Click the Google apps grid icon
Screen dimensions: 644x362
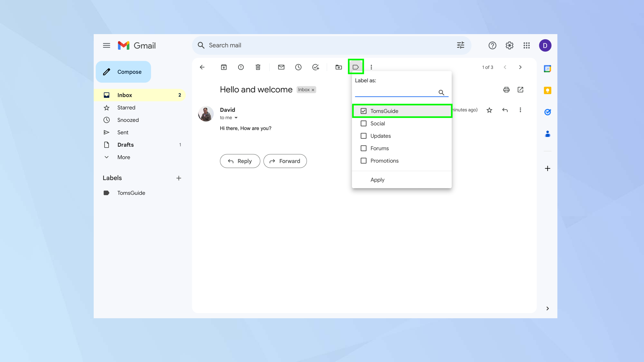[x=526, y=45]
